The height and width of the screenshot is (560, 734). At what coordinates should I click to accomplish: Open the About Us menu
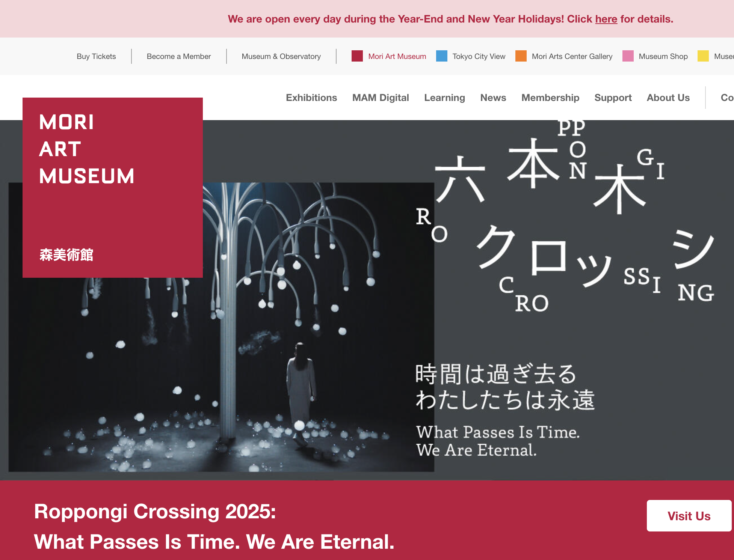[x=668, y=98]
